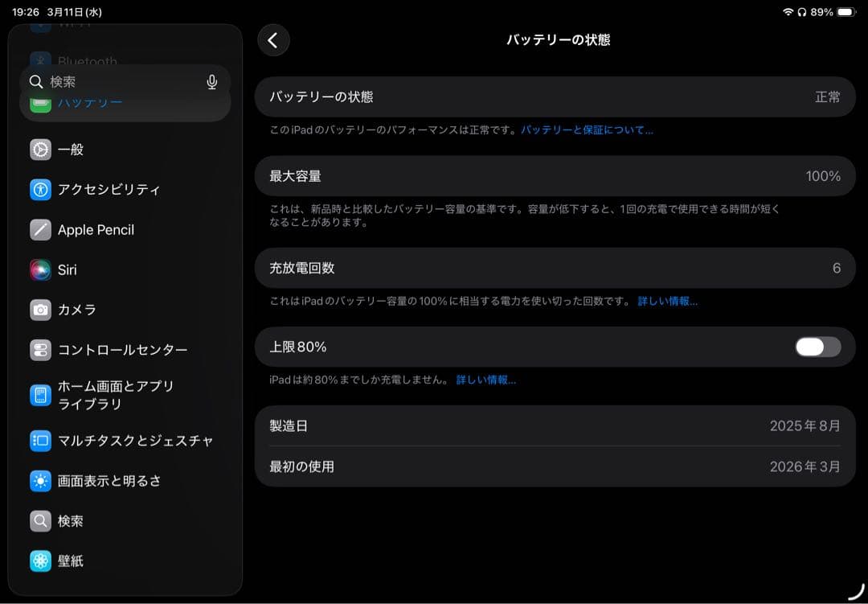Enable the 上限80% charging limit toggle
The width and height of the screenshot is (868, 604).
point(817,347)
